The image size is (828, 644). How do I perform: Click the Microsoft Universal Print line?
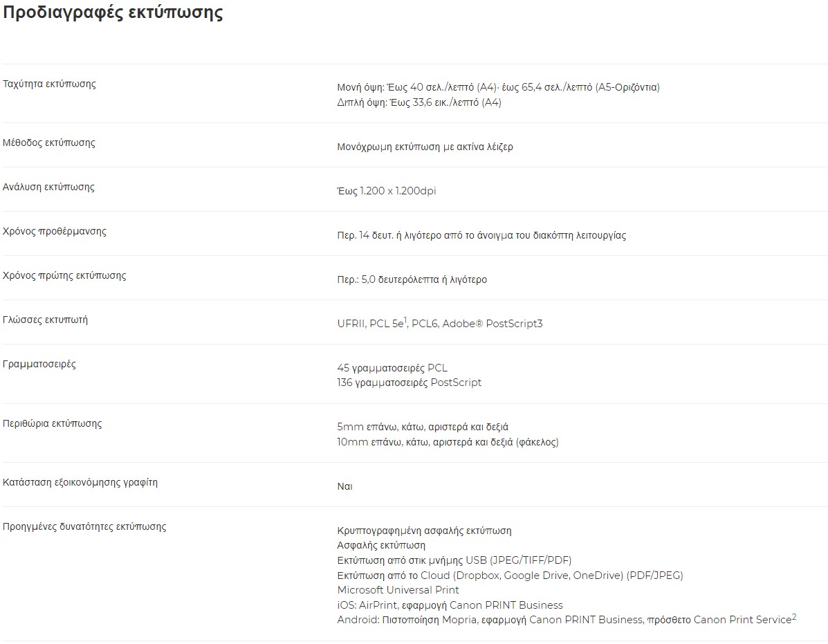398,590
